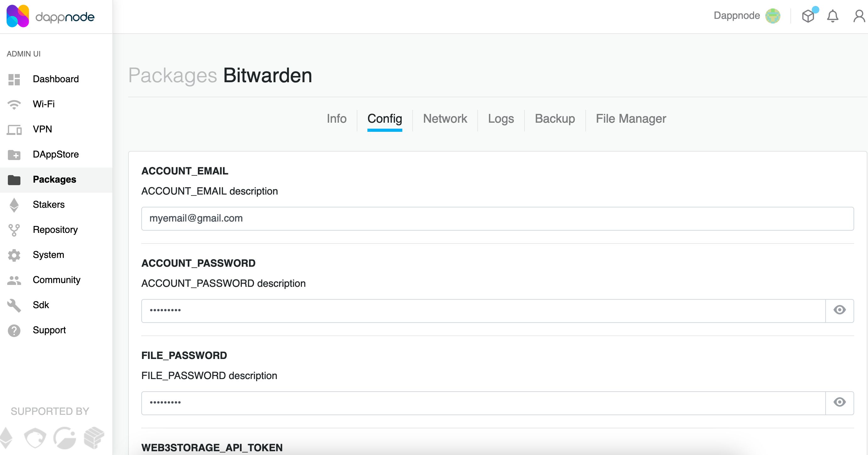Open the Network tab

445,119
